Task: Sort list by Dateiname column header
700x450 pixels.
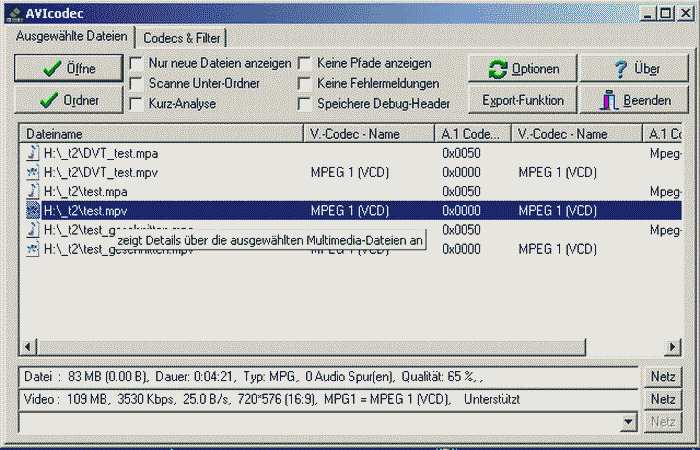Action: (x=160, y=134)
